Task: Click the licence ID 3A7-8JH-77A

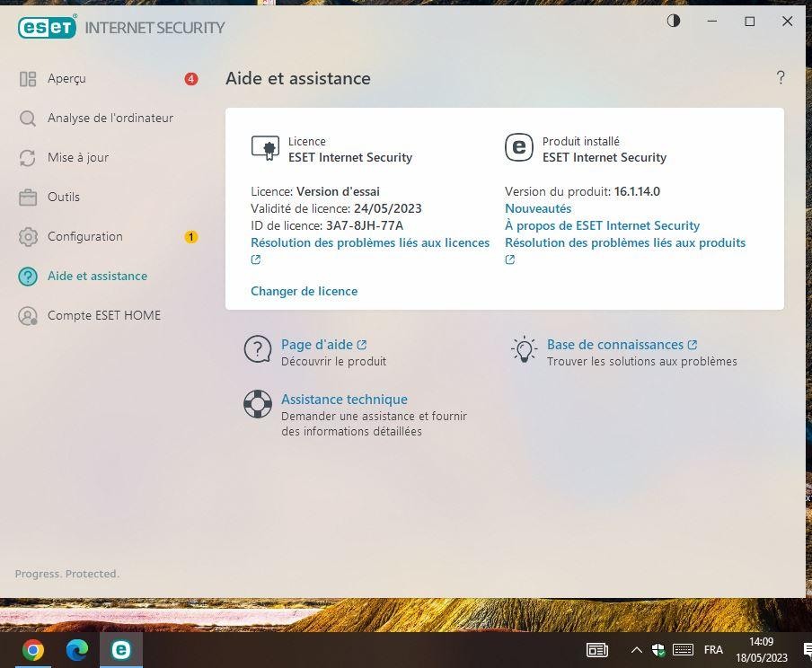Action: 365,225
